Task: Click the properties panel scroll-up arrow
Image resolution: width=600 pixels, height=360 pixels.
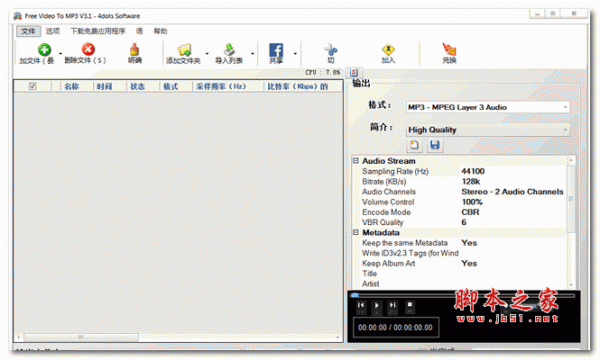Action: tap(571, 160)
